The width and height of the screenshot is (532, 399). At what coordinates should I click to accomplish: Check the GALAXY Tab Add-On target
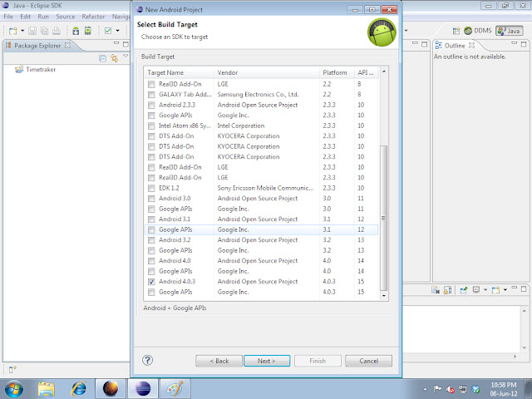click(151, 95)
